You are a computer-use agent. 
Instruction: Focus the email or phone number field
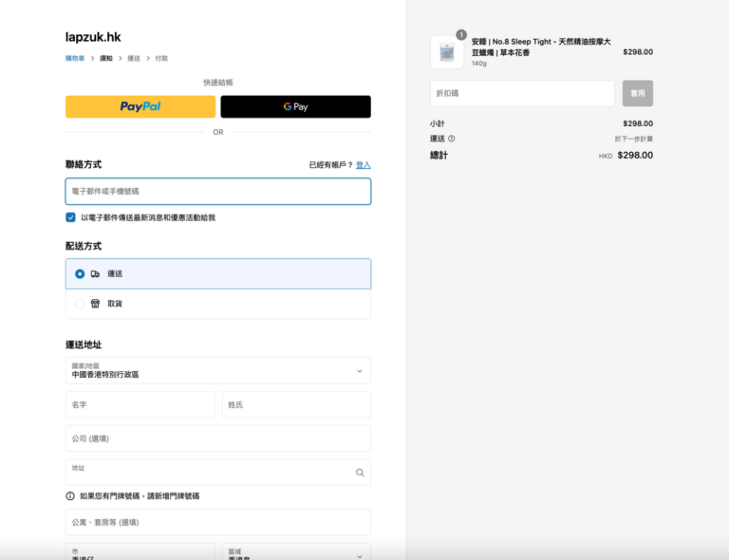(218, 191)
